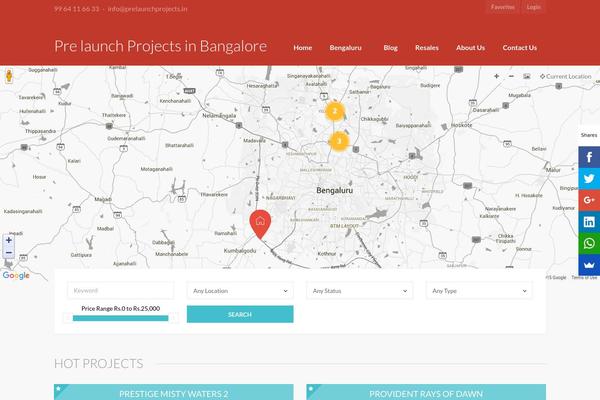Click the yellow cluster marker labeled 3

pyautogui.click(x=339, y=141)
